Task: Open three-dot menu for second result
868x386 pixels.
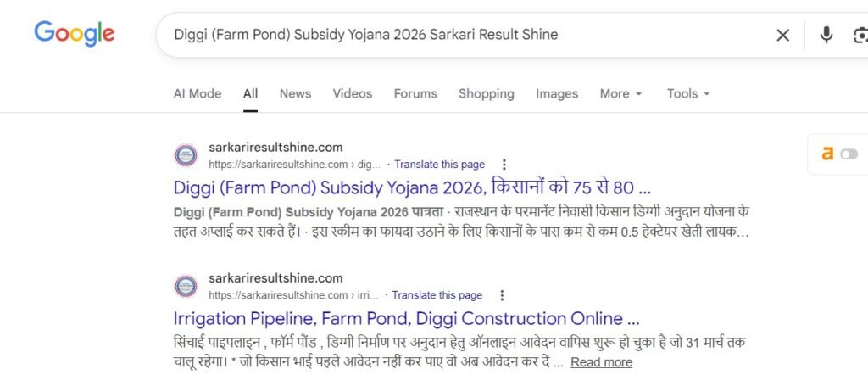Action: pyautogui.click(x=502, y=295)
